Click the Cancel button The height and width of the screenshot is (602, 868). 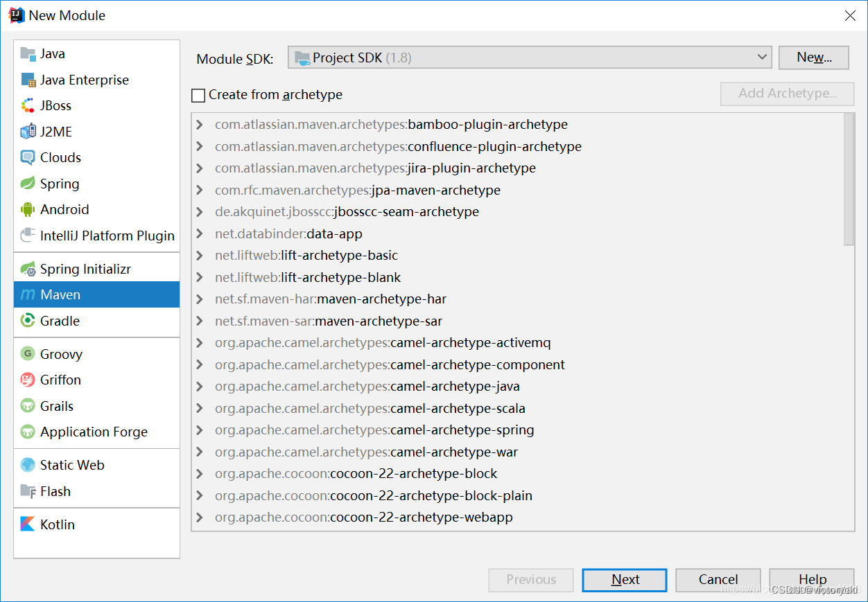tap(718, 580)
